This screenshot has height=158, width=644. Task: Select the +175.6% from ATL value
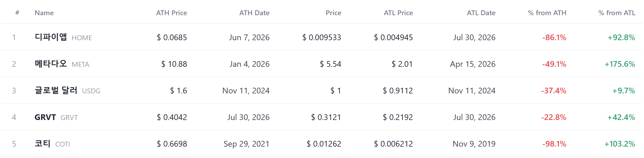pos(620,64)
